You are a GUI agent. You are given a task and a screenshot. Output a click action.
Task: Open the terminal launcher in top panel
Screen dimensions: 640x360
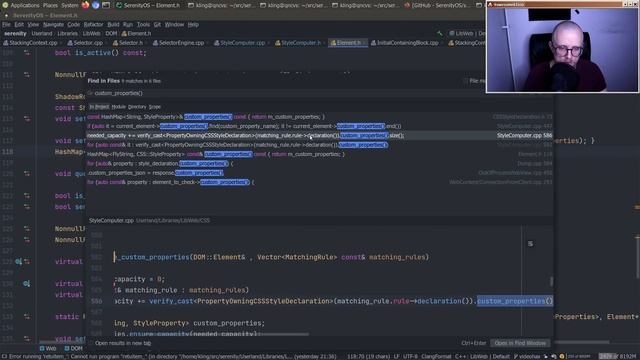coord(106,5)
